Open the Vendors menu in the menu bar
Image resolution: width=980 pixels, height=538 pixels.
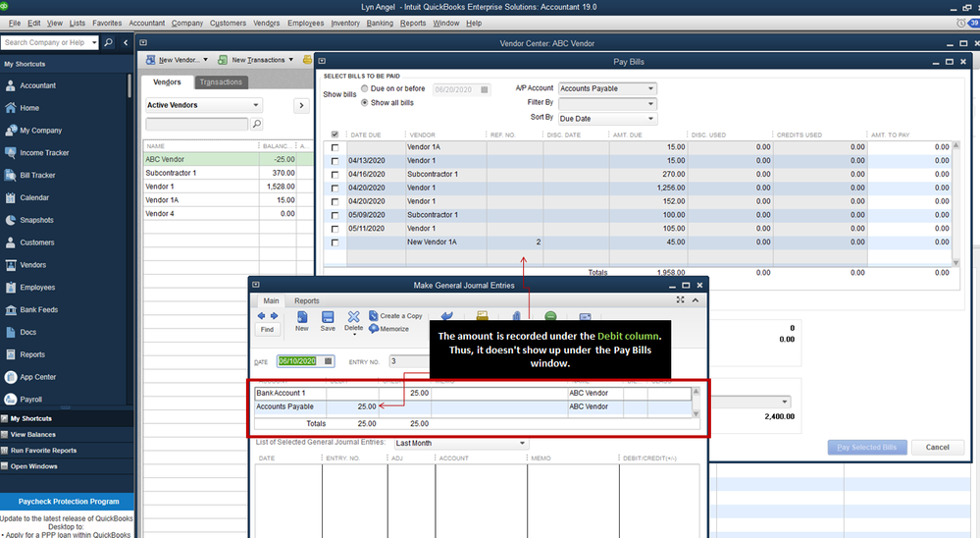266,24
